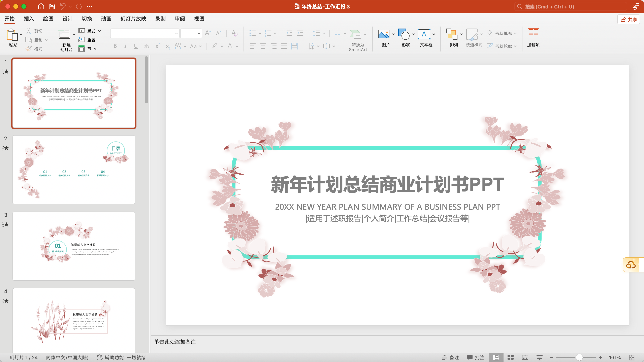Toggle the Notes (备注) pane
The image size is (644, 362).
coord(451,358)
